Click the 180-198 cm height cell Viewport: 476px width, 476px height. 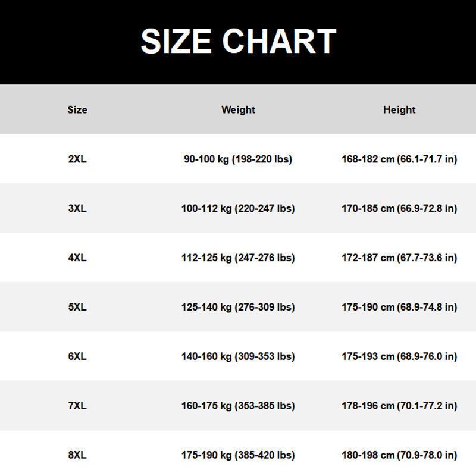399,455
